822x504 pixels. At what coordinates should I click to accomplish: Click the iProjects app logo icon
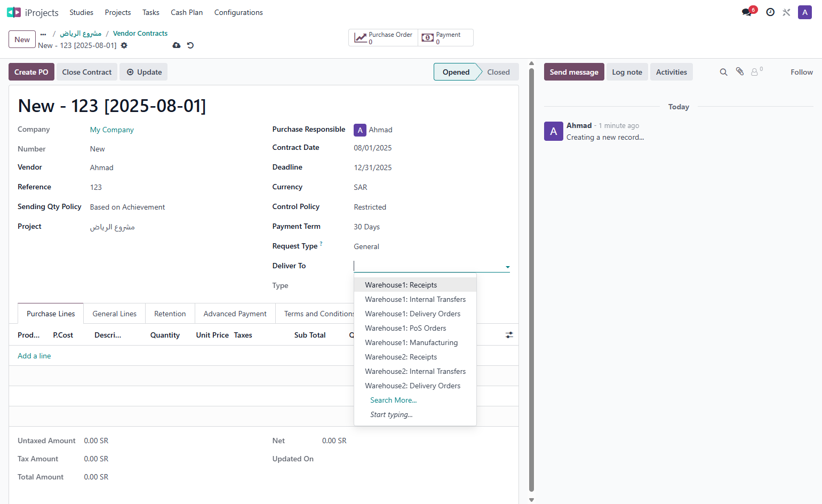14,12
